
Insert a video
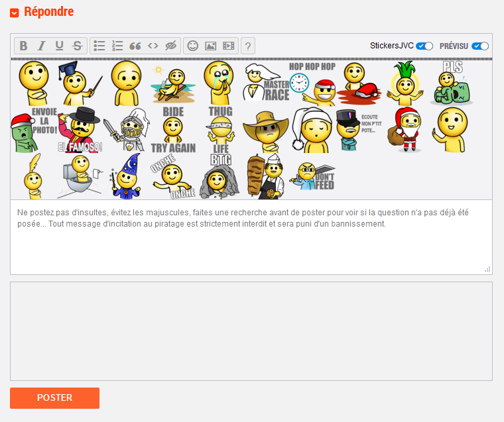[229, 46]
